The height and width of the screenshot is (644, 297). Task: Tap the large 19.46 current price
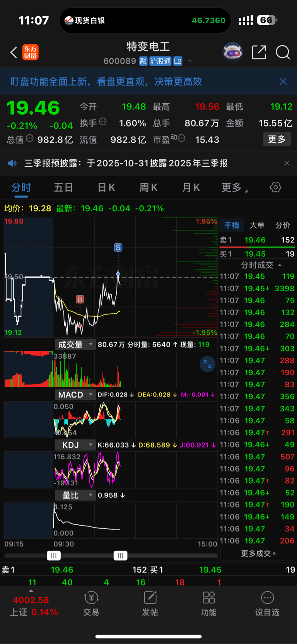33,108
